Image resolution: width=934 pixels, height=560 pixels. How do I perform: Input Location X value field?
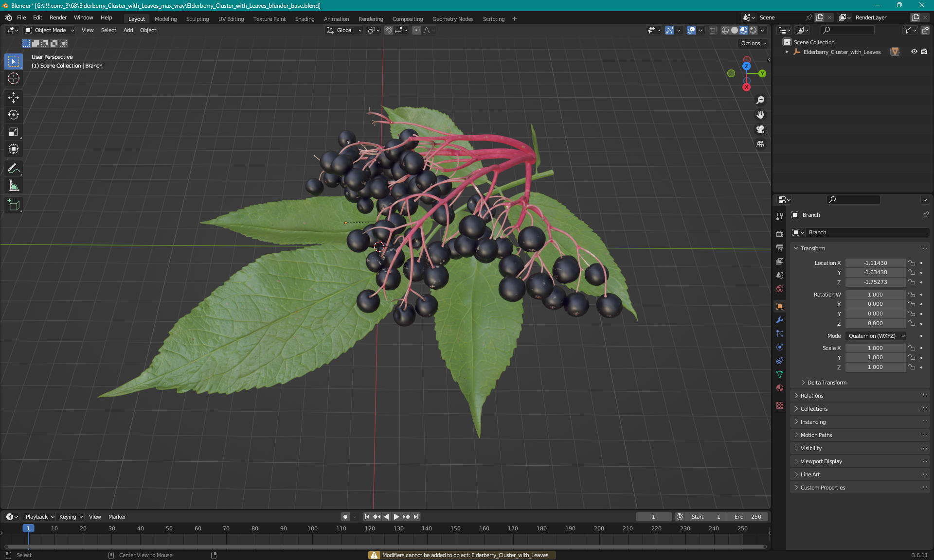coord(875,262)
